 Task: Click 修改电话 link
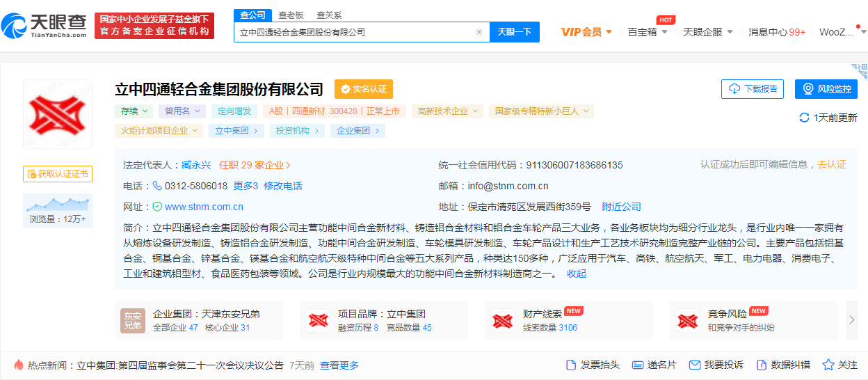click(283, 186)
